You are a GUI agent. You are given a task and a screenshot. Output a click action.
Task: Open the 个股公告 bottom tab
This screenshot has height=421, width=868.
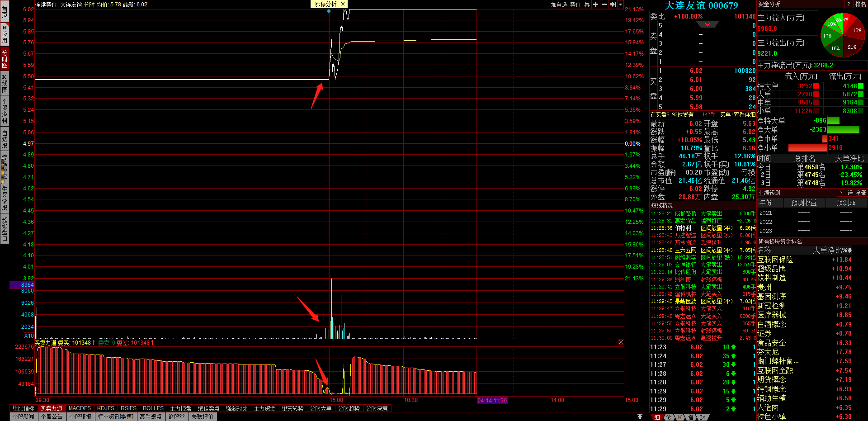(52, 416)
